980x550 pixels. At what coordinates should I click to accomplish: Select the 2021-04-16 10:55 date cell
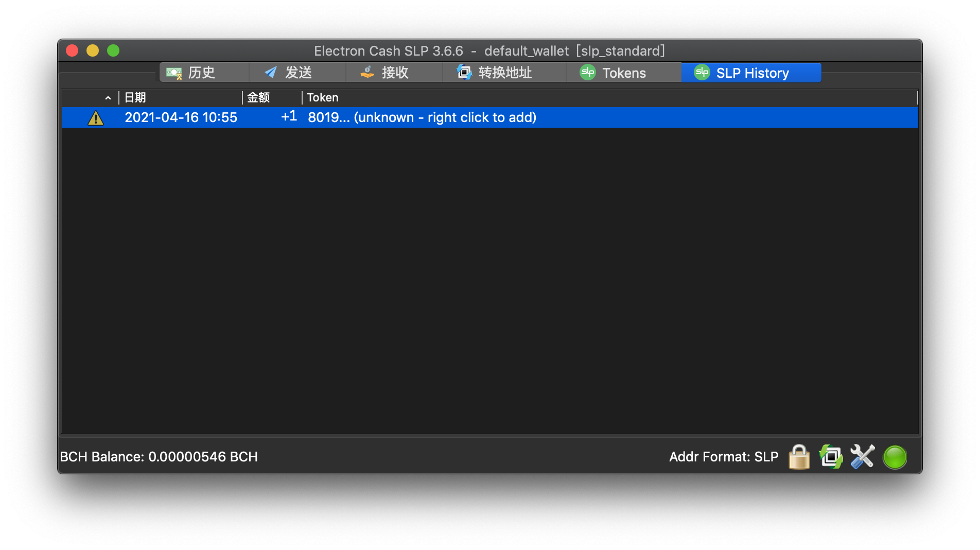181,117
